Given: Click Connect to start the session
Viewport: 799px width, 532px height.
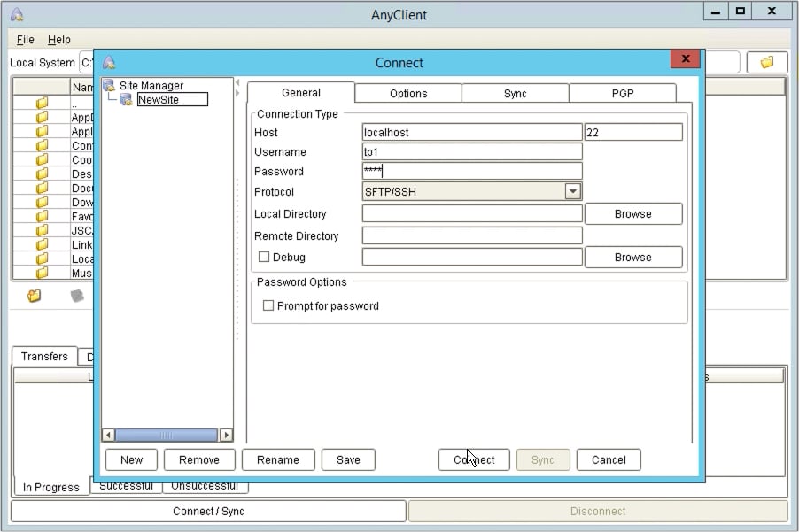Looking at the screenshot, I should [473, 459].
